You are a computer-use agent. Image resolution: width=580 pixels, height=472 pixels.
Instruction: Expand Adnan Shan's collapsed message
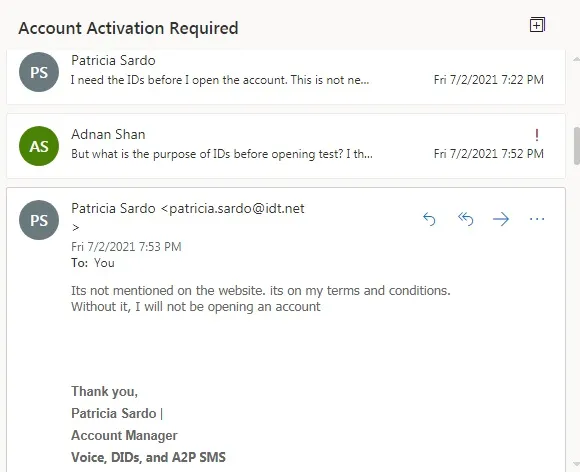coord(286,146)
